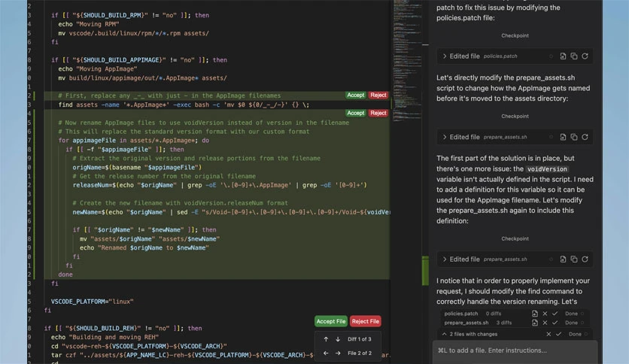Click Checkpoint label below 'definition:' text
Viewport: 629px width, 364px height.
click(x=515, y=238)
